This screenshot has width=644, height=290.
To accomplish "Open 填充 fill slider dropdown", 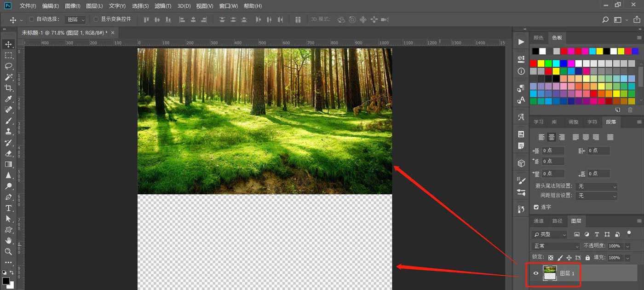I will click(x=627, y=258).
